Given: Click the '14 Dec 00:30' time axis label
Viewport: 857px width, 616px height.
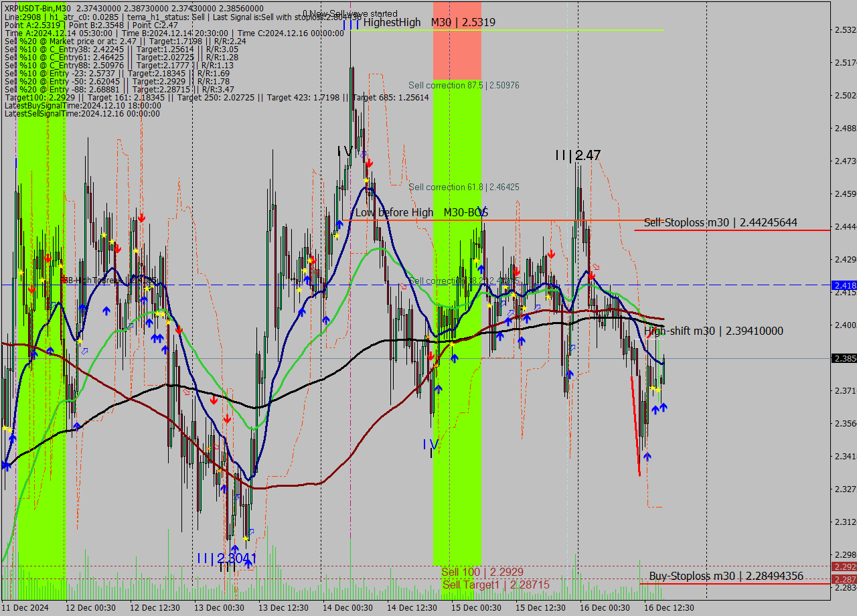Looking at the screenshot, I should [x=348, y=608].
